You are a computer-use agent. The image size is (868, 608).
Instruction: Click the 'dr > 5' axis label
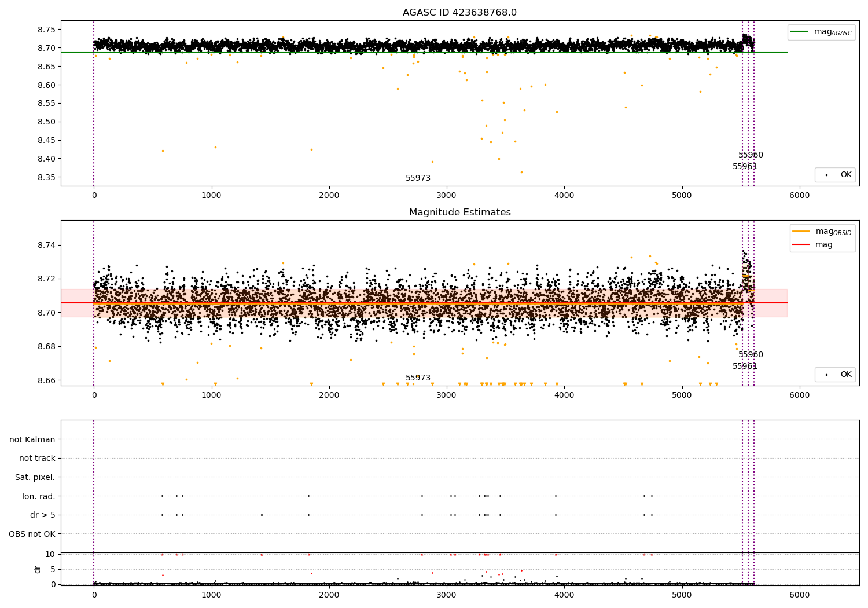tap(43, 515)
